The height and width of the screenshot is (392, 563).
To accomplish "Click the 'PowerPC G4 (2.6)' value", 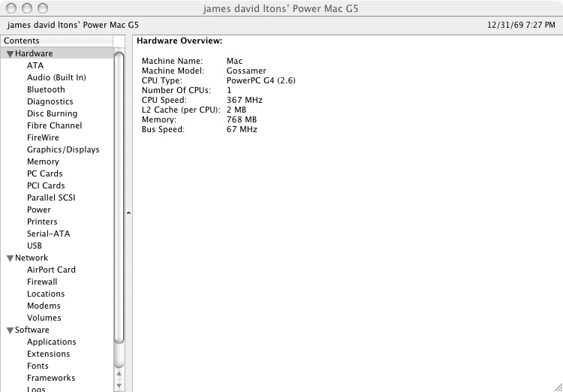I will 261,80.
